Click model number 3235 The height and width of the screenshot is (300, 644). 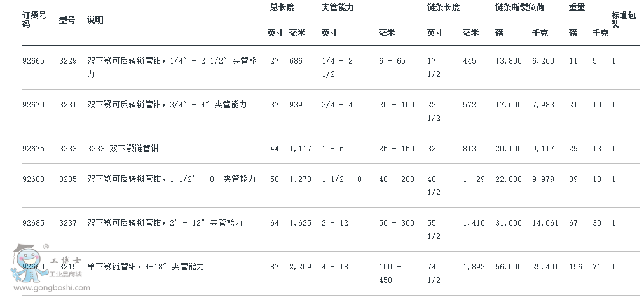pos(68,179)
